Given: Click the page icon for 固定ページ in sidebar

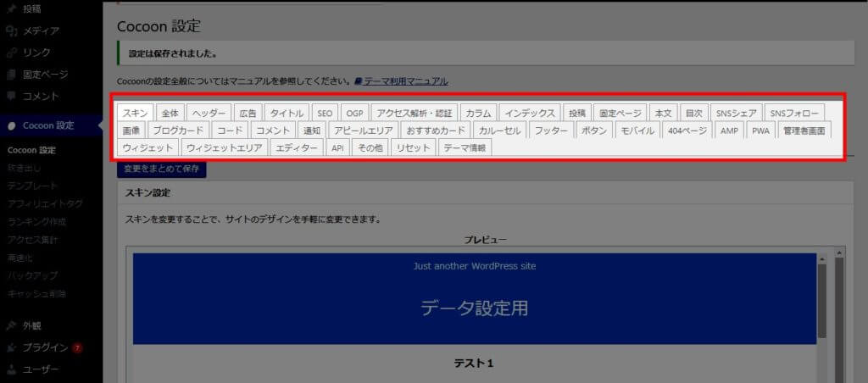Looking at the screenshot, I should coord(11,75).
